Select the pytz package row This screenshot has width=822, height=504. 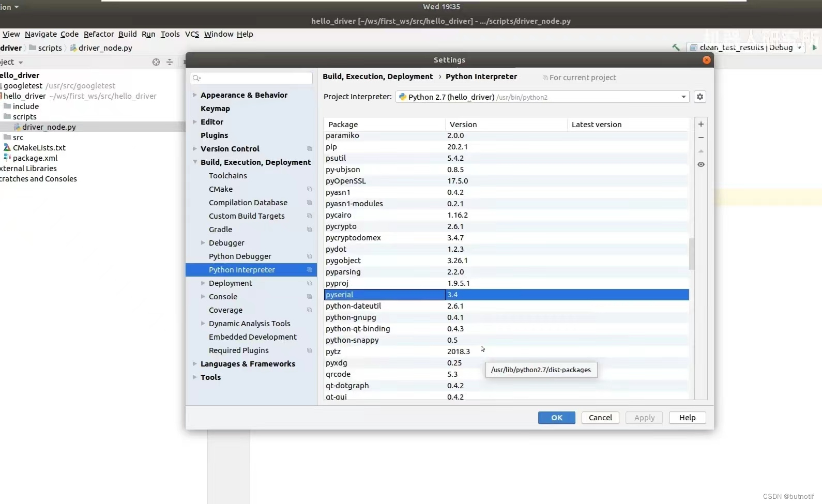tap(507, 352)
